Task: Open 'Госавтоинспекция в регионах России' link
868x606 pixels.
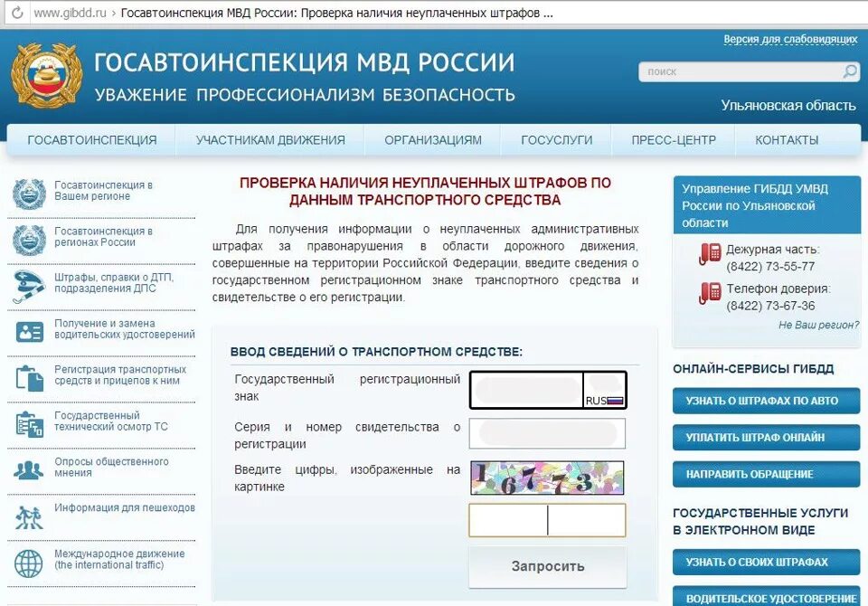Action: pos(103,237)
